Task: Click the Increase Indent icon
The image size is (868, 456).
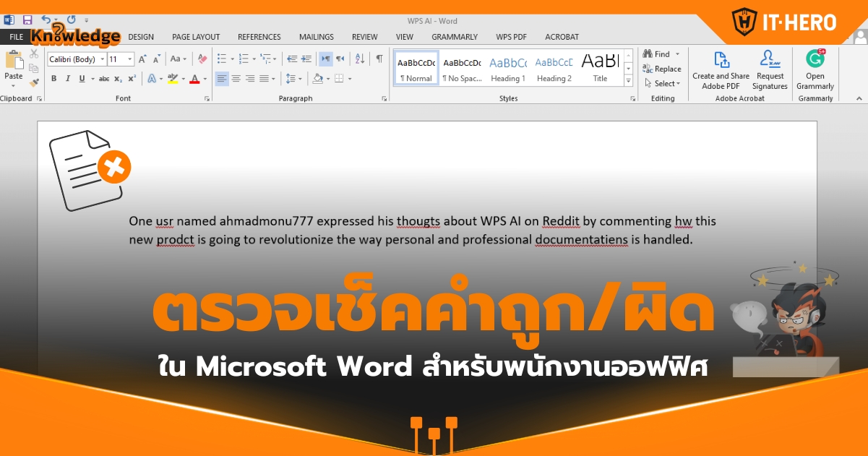Action: click(306, 59)
